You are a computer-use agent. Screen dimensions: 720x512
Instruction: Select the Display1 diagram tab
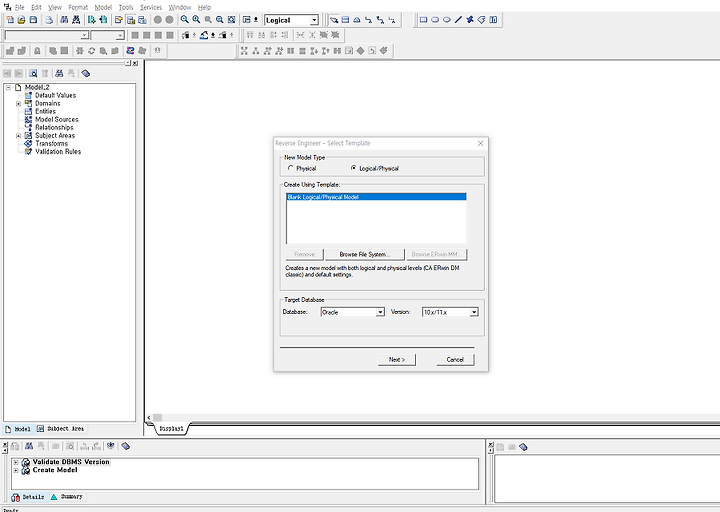pos(171,428)
